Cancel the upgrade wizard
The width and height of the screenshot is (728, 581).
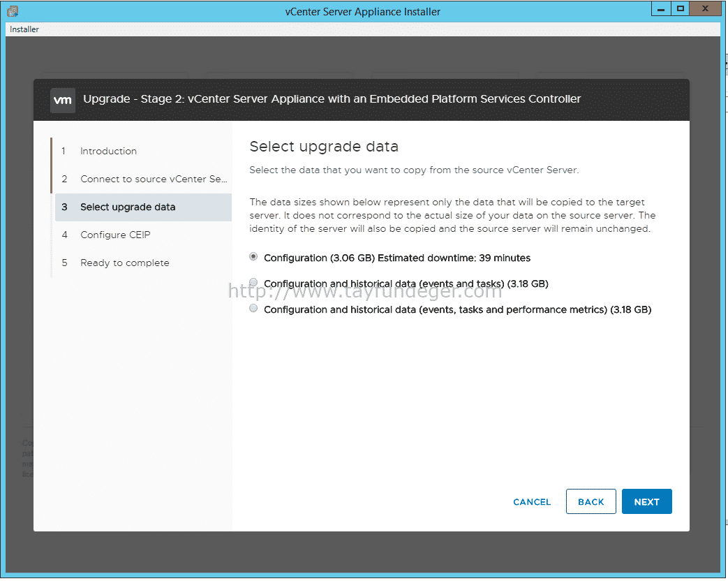point(532,502)
